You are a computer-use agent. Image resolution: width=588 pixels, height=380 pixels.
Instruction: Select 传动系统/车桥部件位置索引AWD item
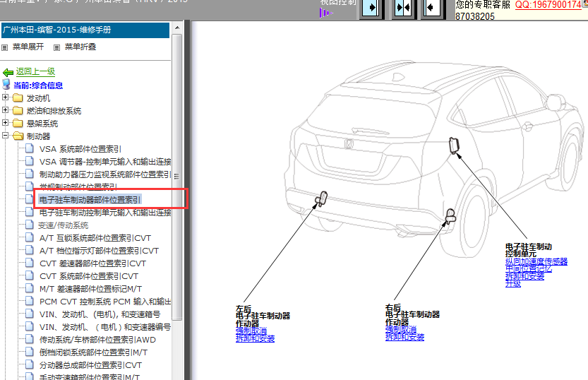97,340
